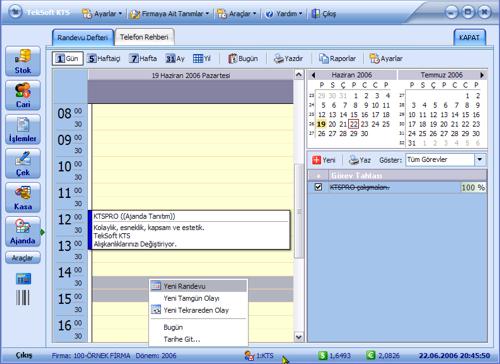Open the Cari module icon

(x=23, y=95)
